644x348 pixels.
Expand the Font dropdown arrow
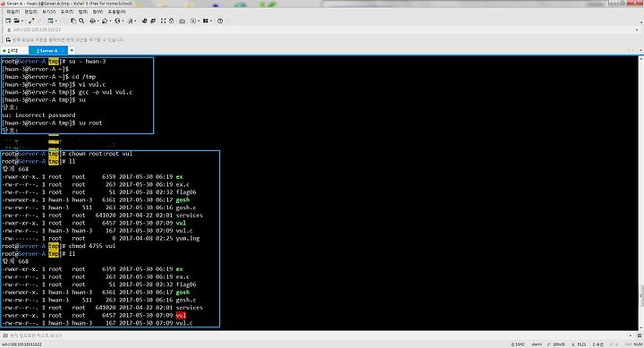pyautogui.click(x=135, y=21)
